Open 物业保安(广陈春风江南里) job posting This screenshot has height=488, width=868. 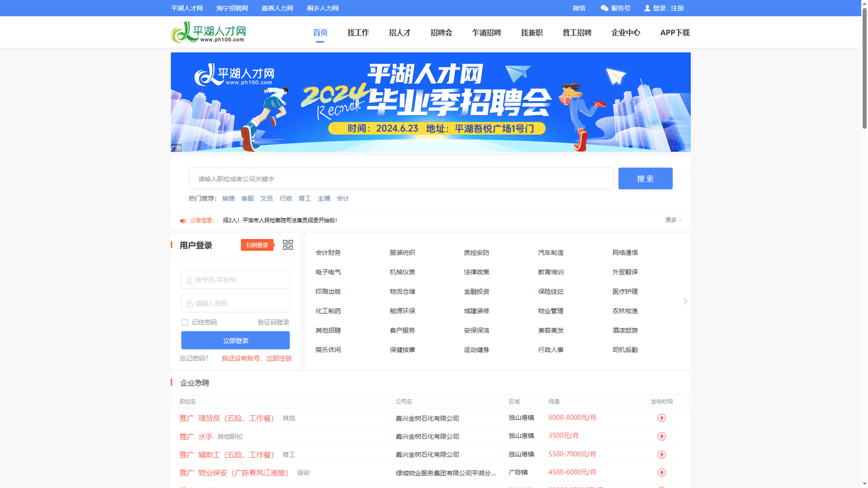tap(244, 473)
